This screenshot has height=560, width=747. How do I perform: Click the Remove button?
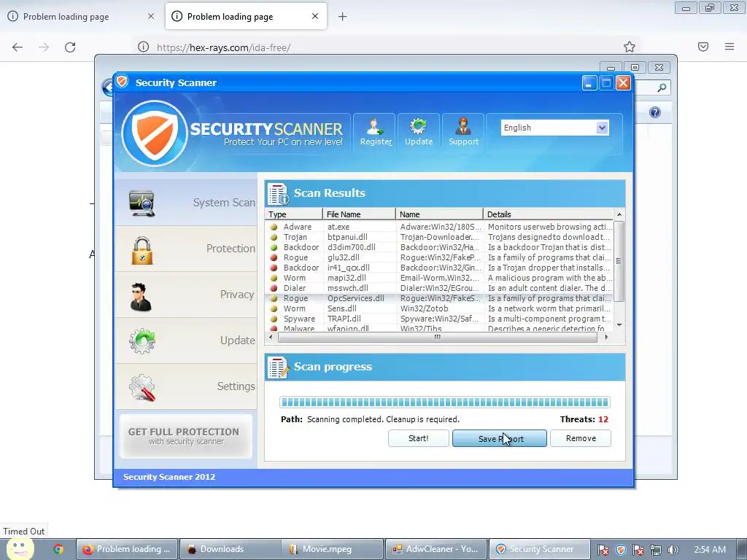pos(581,438)
